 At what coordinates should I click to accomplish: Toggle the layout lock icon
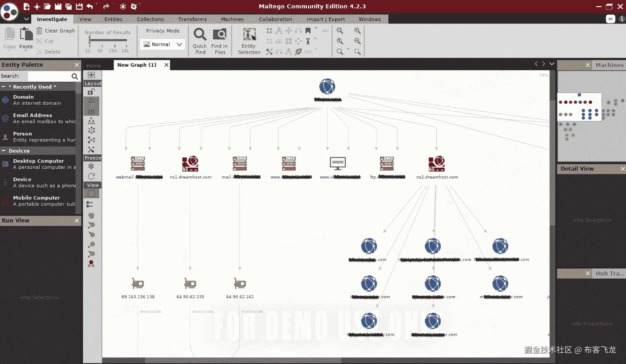coord(91,92)
